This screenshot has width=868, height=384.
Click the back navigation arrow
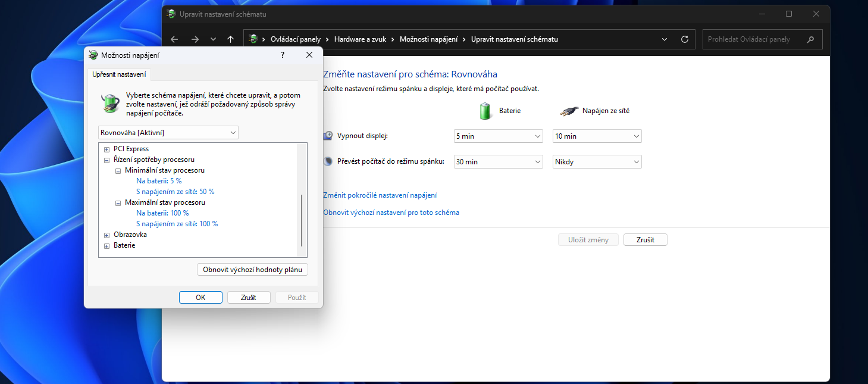[174, 39]
